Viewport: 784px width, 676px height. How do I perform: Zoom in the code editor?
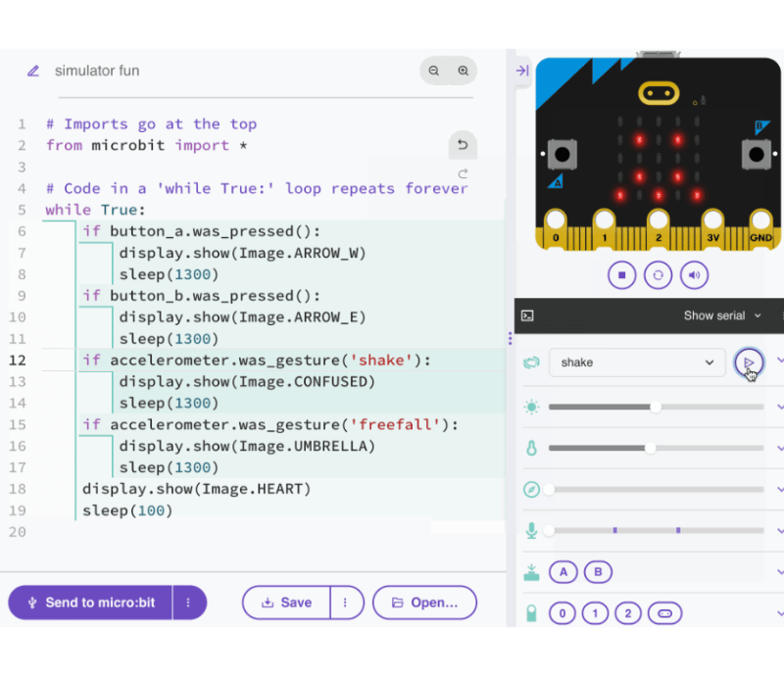[x=463, y=71]
